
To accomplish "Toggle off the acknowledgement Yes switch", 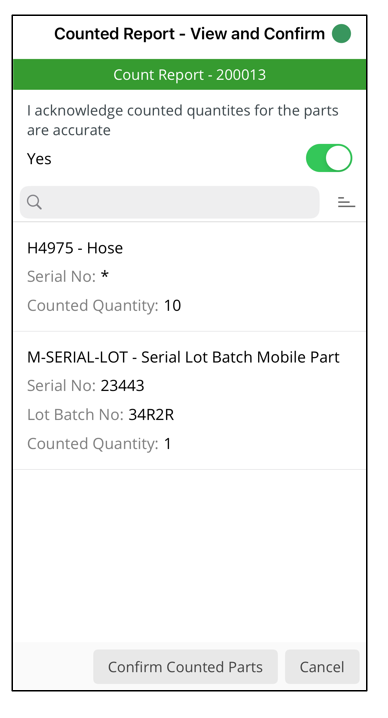I will pos(329,158).
